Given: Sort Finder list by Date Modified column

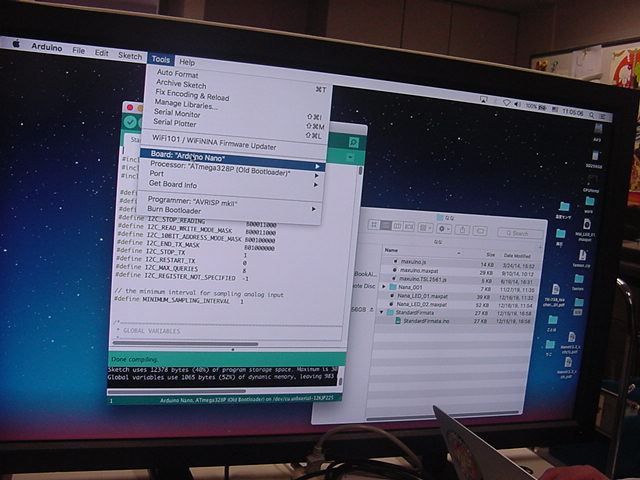Looking at the screenshot, I should coord(517,256).
